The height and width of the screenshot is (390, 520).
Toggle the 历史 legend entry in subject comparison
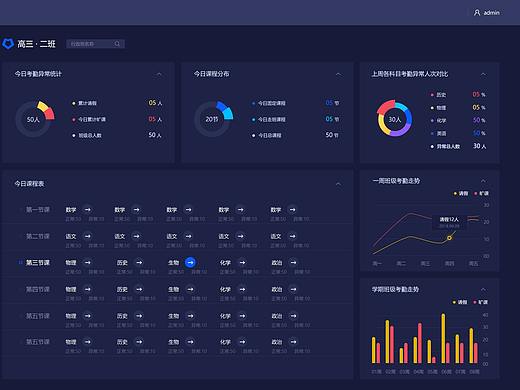(x=438, y=95)
